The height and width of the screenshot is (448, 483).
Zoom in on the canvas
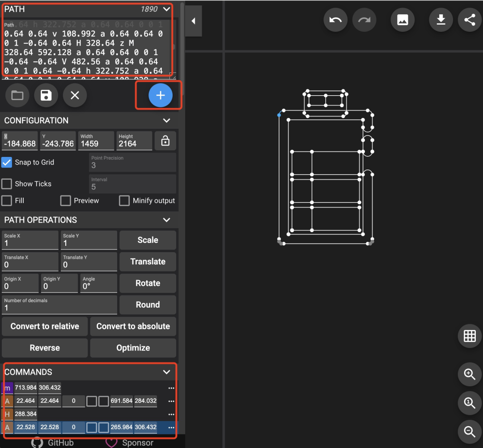470,374
